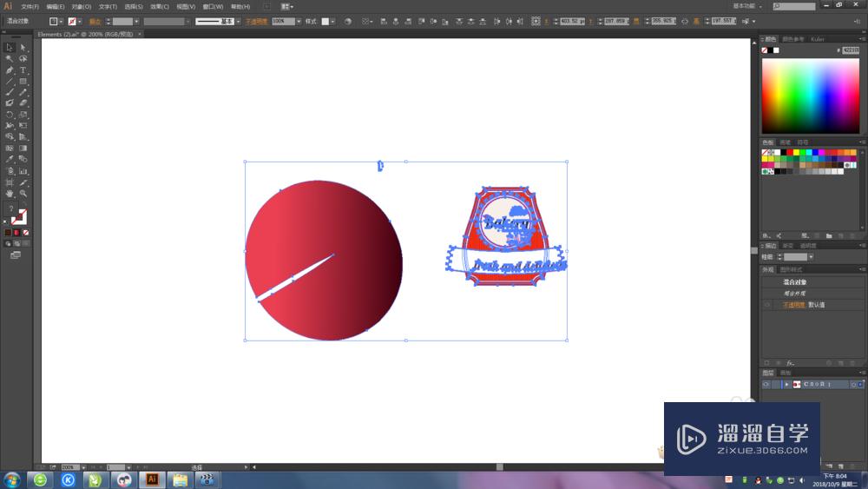Select the Rectangle tool

coord(23,82)
